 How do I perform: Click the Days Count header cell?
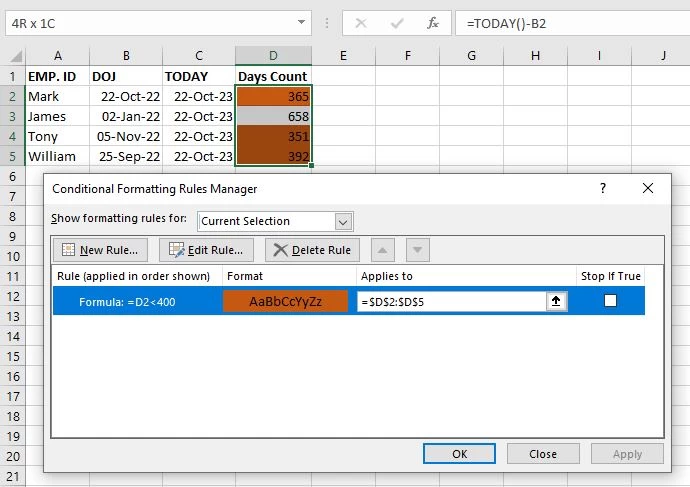click(x=273, y=77)
